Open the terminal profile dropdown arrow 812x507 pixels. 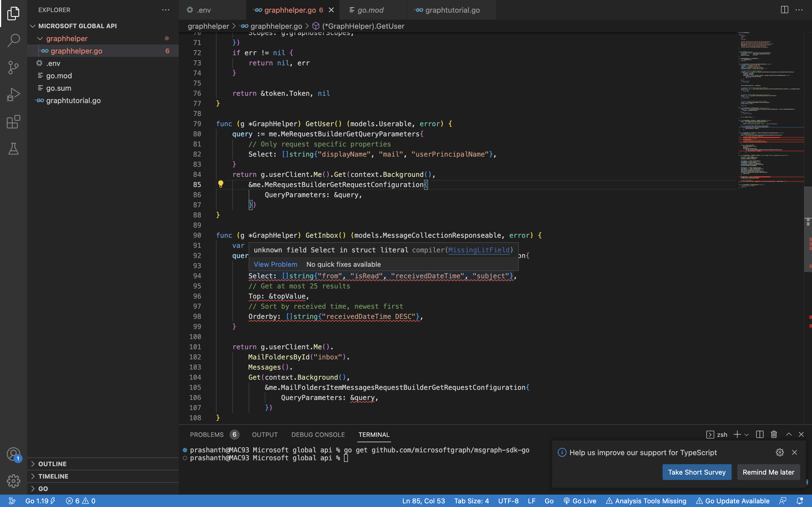[746, 434]
